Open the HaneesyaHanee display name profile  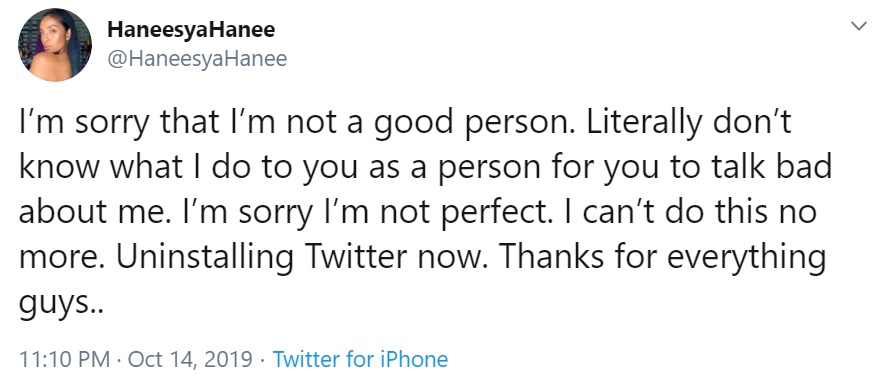(191, 30)
